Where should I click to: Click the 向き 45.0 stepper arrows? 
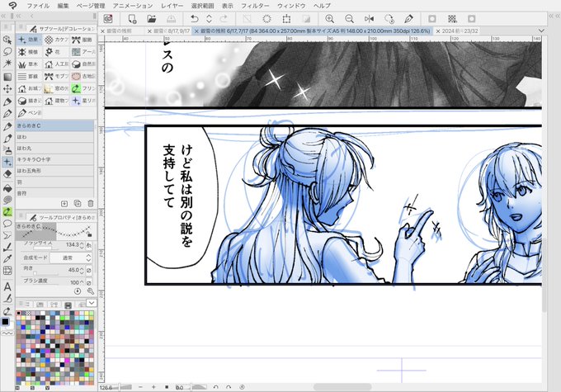(x=82, y=271)
